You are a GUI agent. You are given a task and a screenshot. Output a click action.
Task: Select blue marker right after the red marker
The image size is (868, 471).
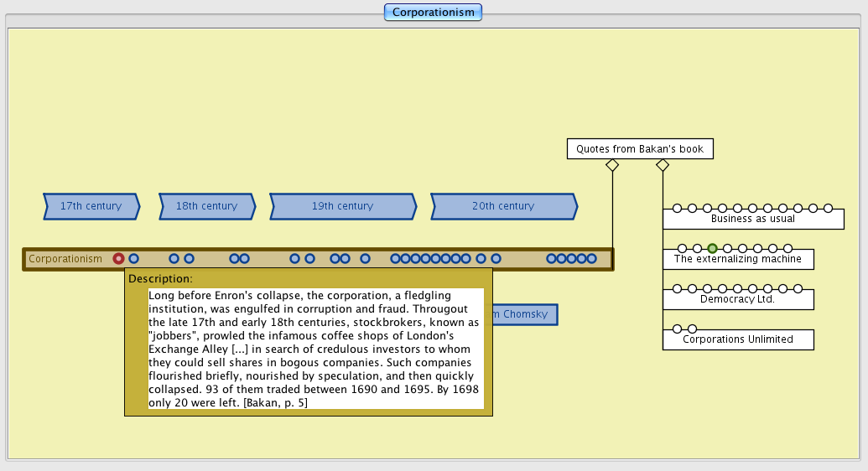(x=133, y=259)
